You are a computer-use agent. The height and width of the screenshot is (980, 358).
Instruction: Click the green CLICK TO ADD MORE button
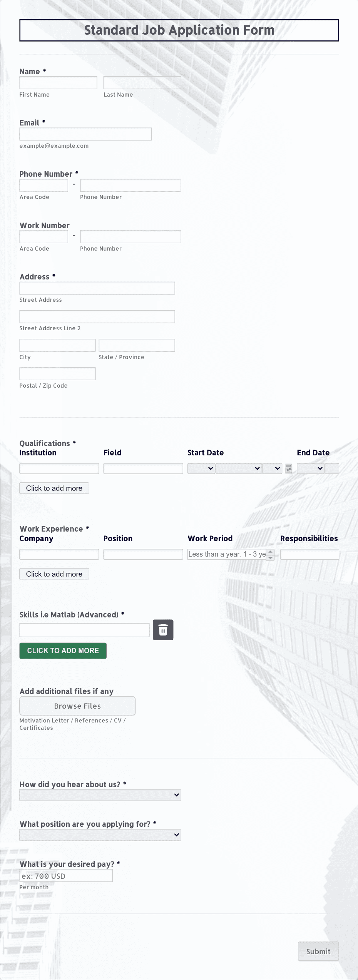[x=63, y=651]
